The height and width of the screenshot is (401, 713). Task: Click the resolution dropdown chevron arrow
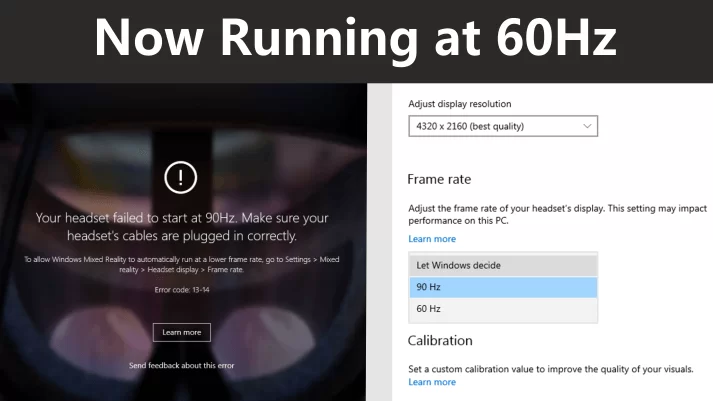(587, 126)
